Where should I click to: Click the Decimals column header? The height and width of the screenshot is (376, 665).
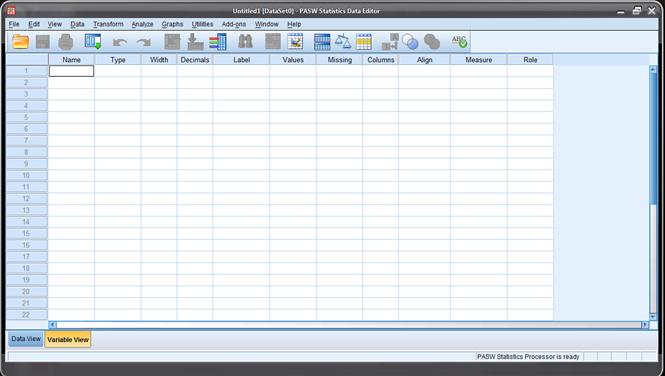point(195,60)
